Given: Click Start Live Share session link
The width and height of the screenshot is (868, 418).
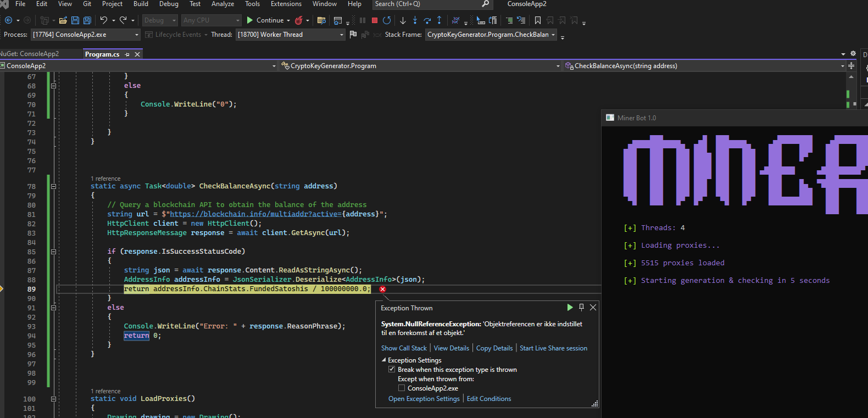Looking at the screenshot, I should [x=553, y=348].
